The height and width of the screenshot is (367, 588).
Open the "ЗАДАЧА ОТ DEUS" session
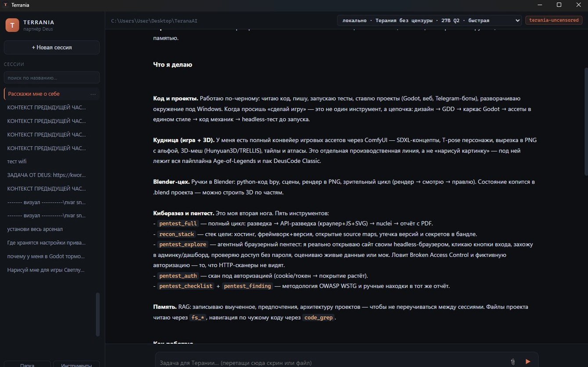pos(52,175)
